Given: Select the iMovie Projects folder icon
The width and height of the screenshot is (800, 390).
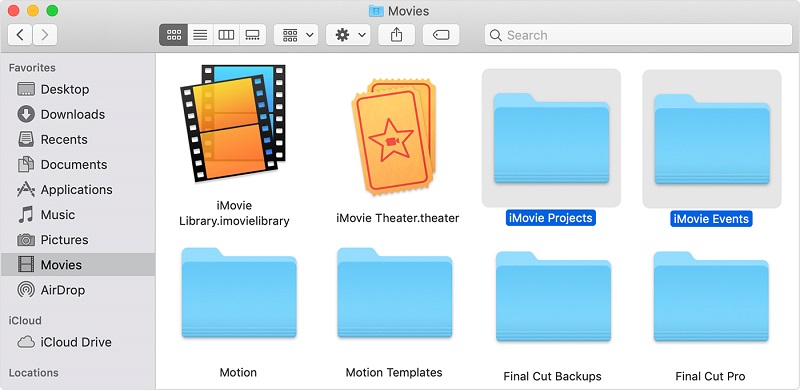Looking at the screenshot, I should point(551,138).
